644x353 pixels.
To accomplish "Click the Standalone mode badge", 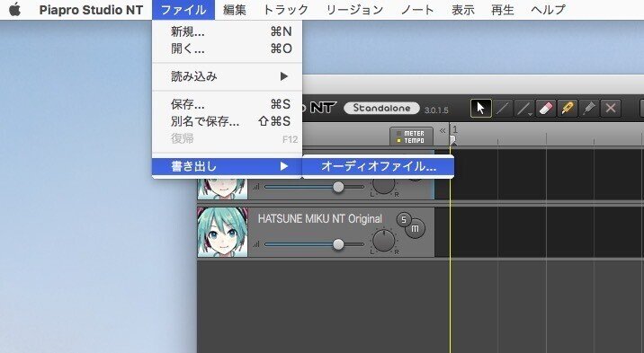I will tap(381, 109).
